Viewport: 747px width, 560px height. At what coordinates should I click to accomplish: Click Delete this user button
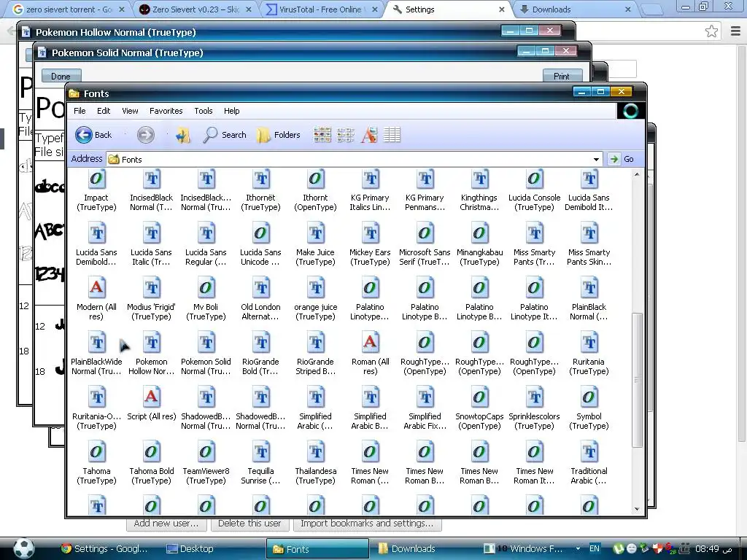click(249, 524)
